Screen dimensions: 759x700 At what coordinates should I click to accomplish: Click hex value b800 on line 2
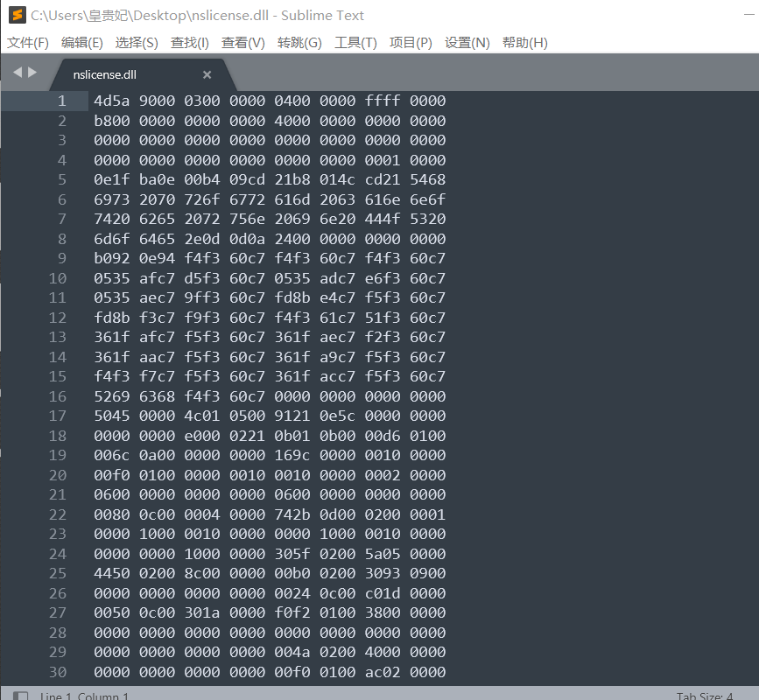tap(112, 121)
